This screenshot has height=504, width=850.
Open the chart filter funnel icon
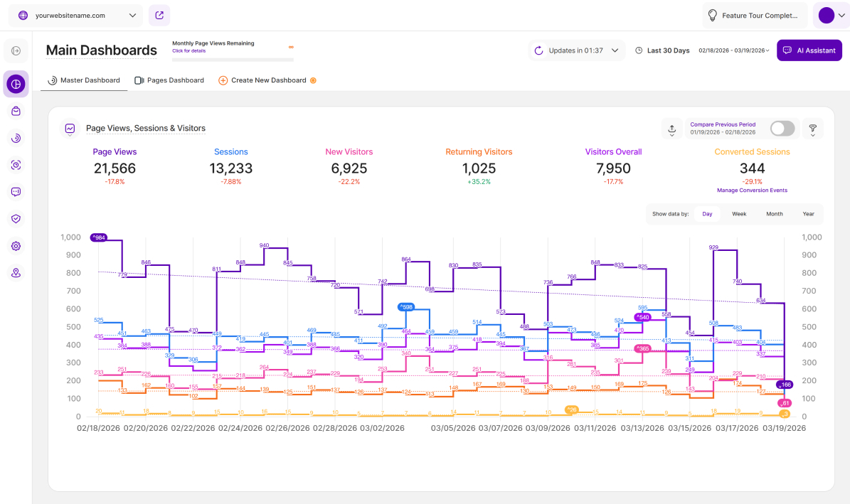click(812, 129)
